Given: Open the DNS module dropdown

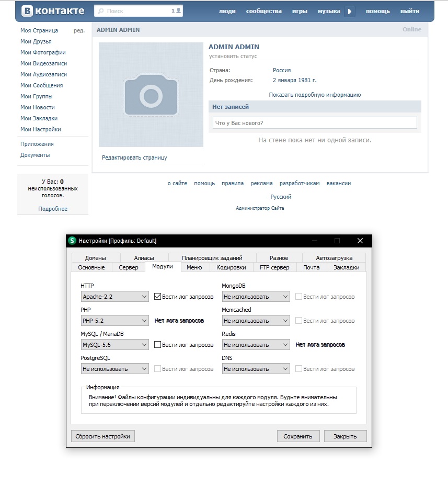Looking at the screenshot, I should [256, 369].
